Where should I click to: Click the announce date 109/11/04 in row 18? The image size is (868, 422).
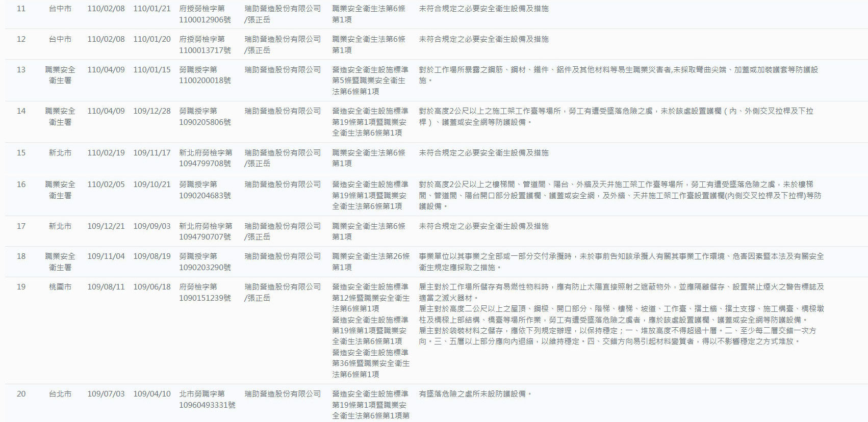point(106,256)
